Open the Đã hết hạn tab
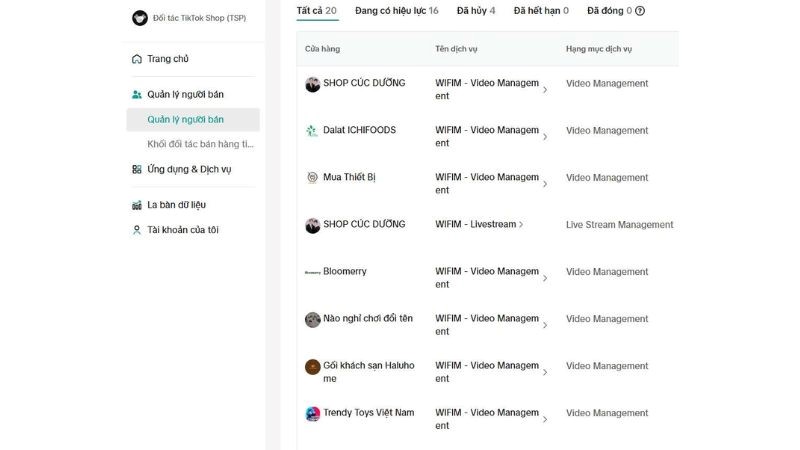The height and width of the screenshot is (450, 800). point(541,11)
